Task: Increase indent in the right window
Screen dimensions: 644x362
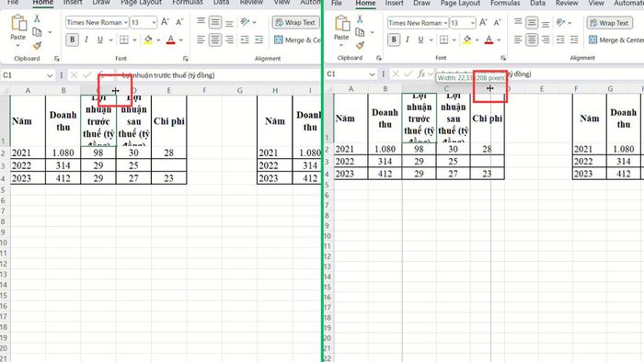Action: click(574, 40)
